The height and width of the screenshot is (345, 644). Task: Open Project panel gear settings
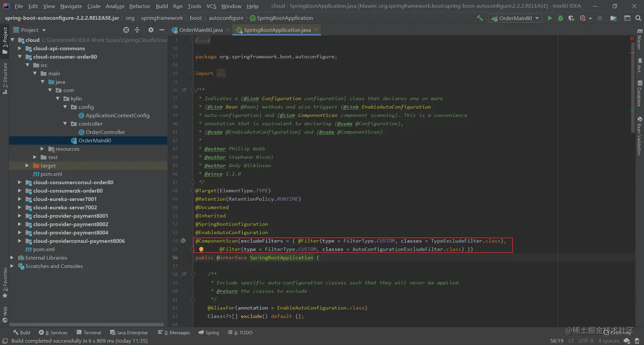pyautogui.click(x=151, y=30)
